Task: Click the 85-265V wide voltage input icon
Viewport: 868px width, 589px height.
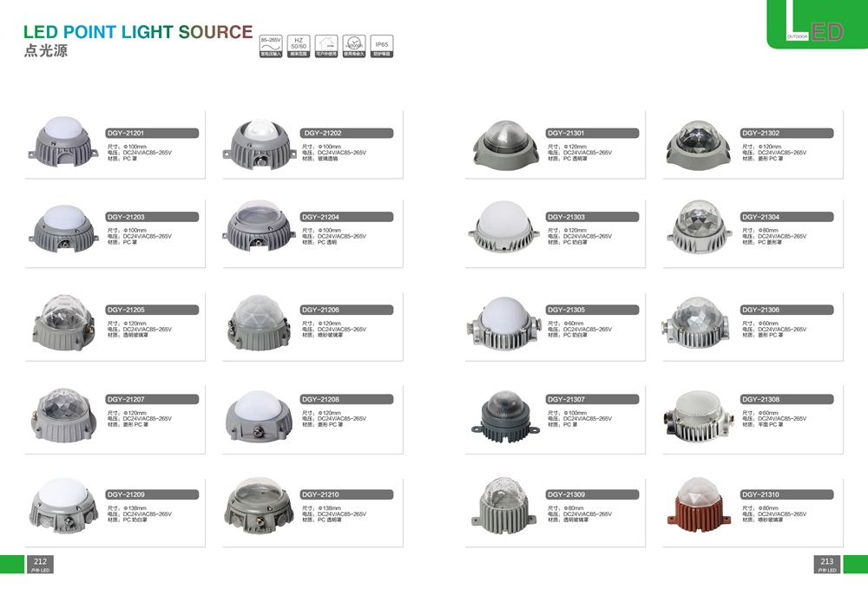Action: (271, 46)
